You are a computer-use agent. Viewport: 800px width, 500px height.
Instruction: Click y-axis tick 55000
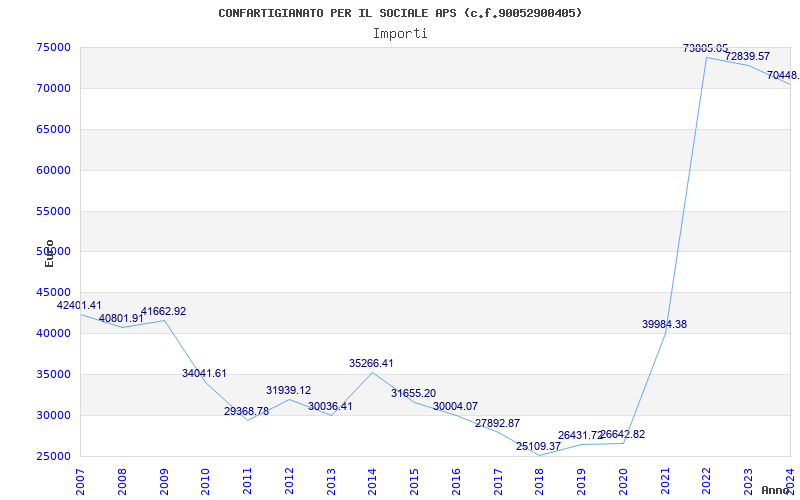54,211
